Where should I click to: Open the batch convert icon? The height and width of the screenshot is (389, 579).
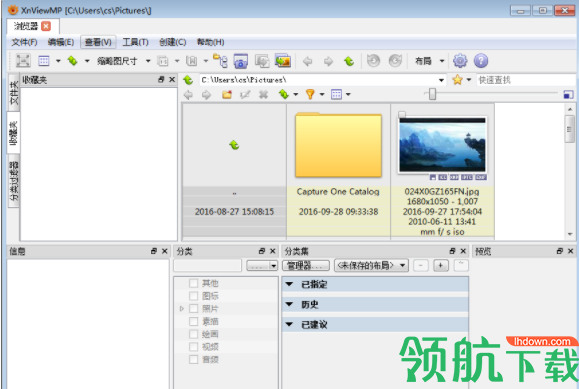coord(262,61)
